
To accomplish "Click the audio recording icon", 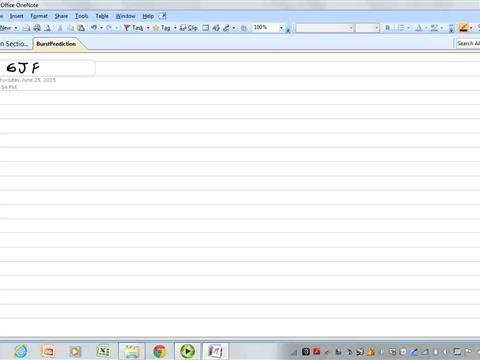I will coord(216,28).
